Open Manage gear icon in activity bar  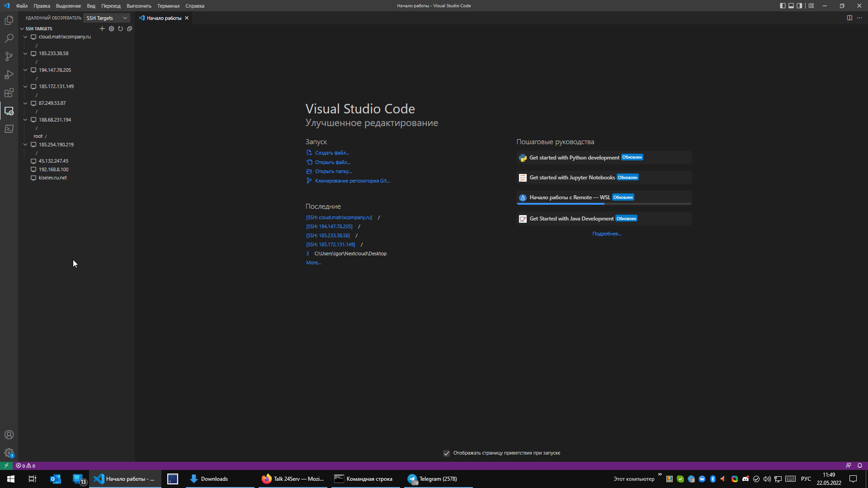coord(9,453)
